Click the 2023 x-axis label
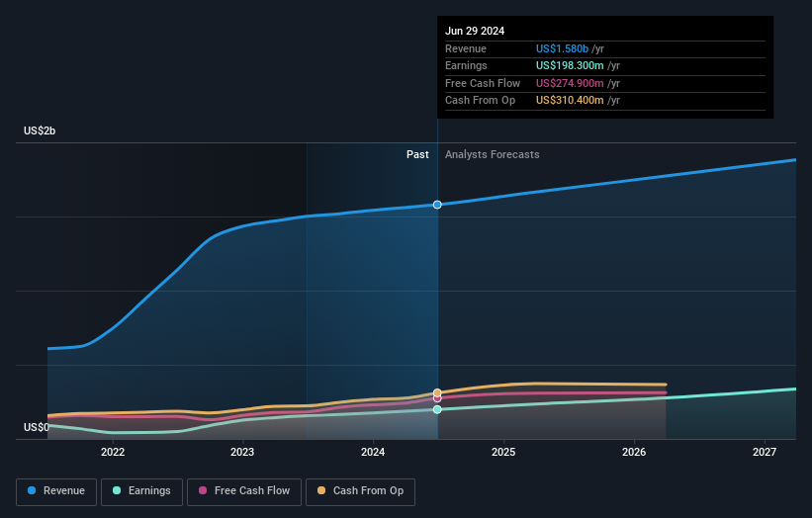812x518 pixels. (242, 453)
